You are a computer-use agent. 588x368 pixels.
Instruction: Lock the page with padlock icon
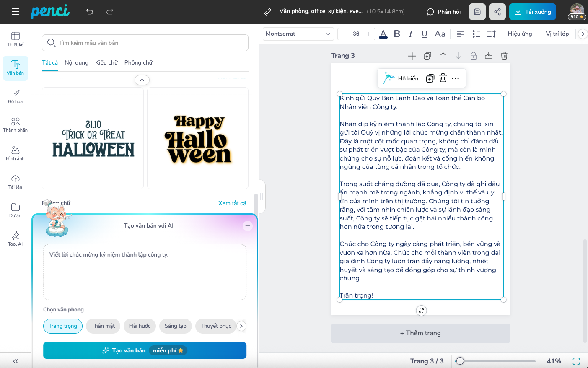click(474, 56)
